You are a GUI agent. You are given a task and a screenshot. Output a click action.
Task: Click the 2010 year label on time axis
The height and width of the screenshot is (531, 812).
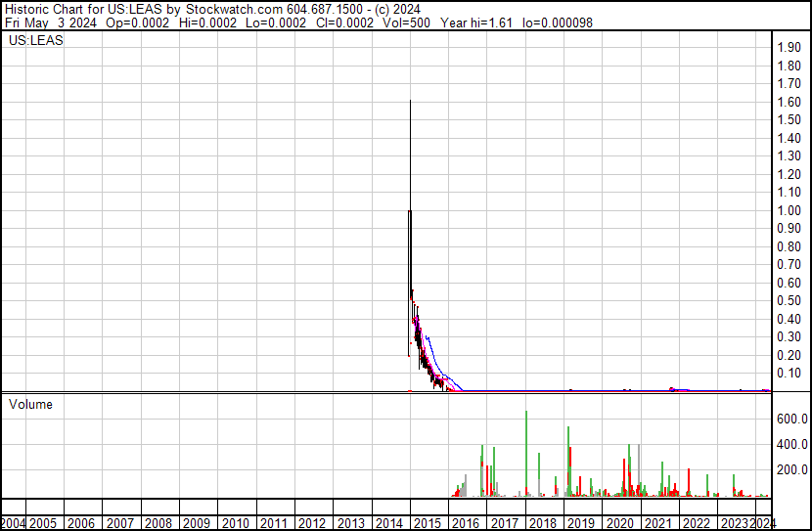[x=236, y=523]
